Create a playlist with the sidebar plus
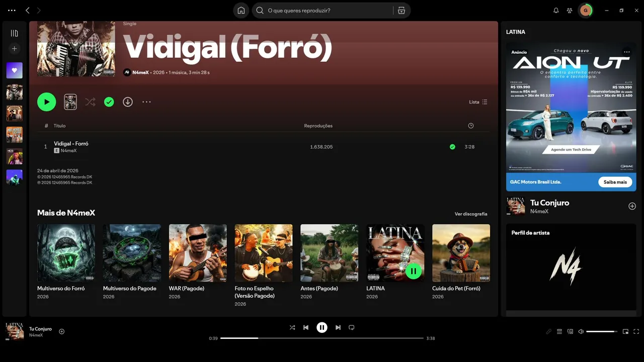The image size is (644, 362). pyautogui.click(x=14, y=49)
